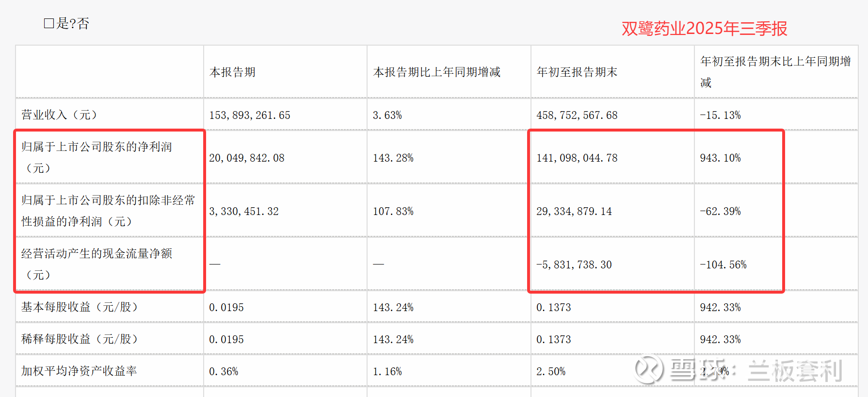Select the cash flow value -5,831,738.30
This screenshot has width=868, height=397.
coord(574,265)
